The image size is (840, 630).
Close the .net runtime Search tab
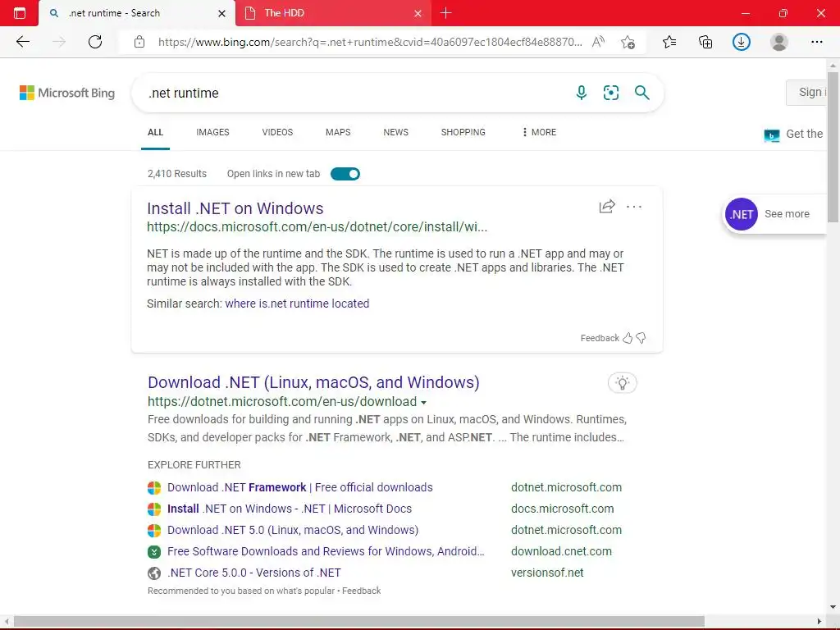tap(221, 13)
